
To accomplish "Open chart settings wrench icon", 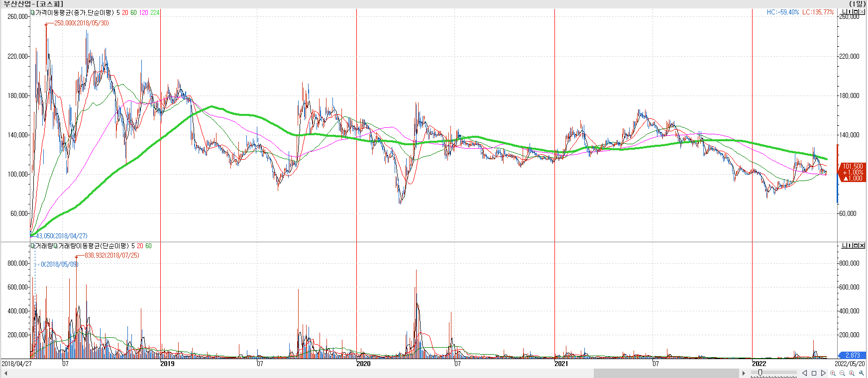I will tap(862, 373).
